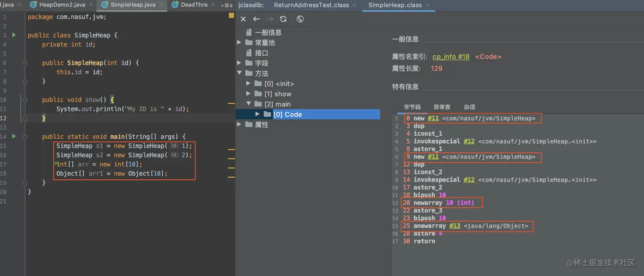Switch to the DeadThre editor tab

tap(194, 5)
